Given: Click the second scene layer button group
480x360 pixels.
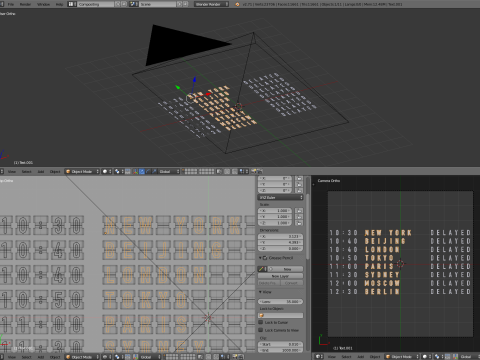Looking at the screenshot, I should tap(206, 171).
